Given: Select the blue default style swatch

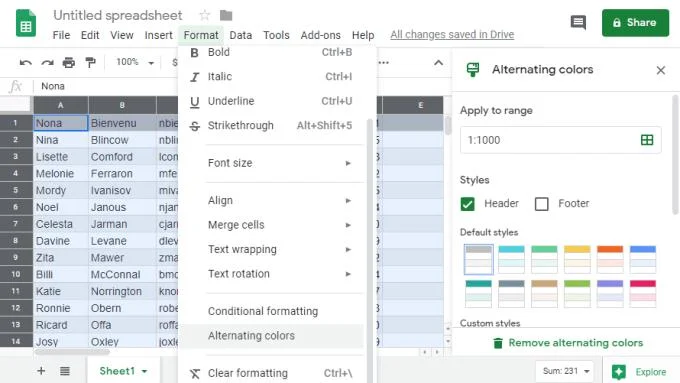Looking at the screenshot, I should coord(643,259).
